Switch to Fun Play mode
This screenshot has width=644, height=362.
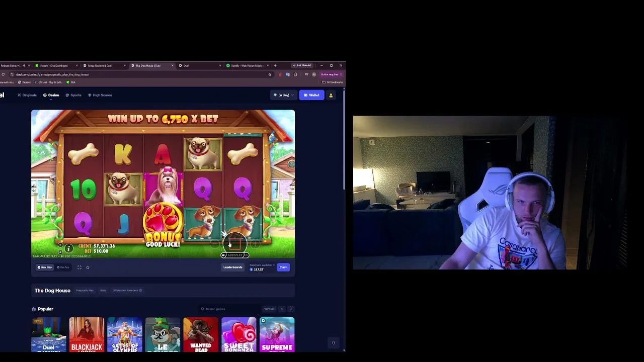63,267
